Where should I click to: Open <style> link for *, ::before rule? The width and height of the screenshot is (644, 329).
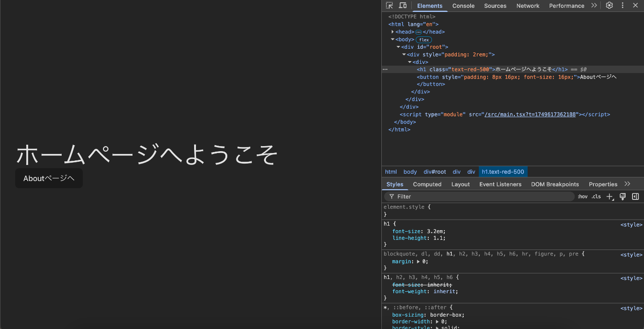(631, 308)
